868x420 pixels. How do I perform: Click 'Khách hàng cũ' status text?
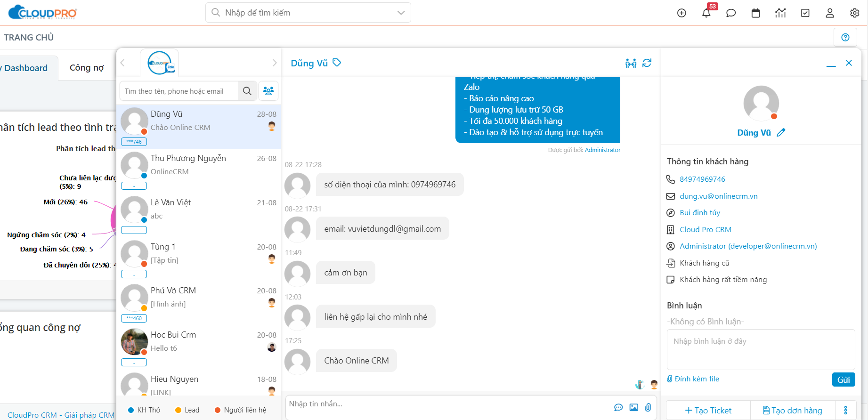click(705, 263)
